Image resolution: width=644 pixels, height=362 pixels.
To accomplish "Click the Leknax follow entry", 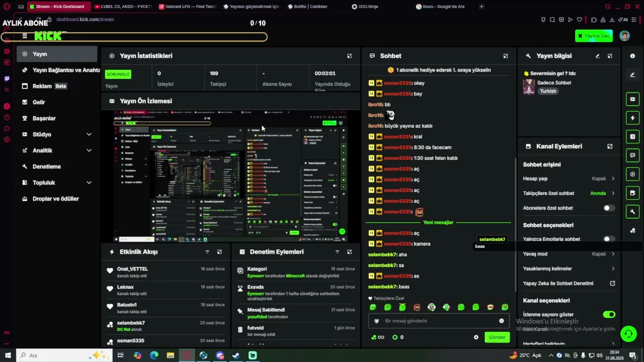I will (166, 290).
